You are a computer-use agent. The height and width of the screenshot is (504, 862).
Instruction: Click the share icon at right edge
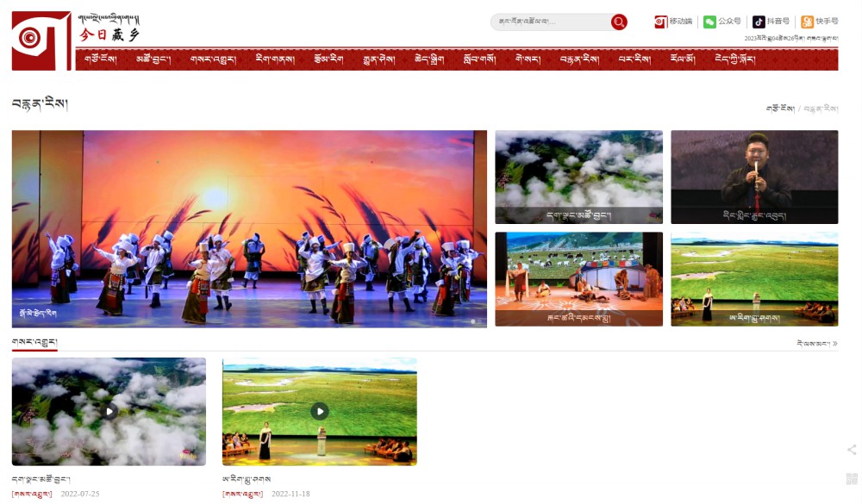tap(852, 450)
